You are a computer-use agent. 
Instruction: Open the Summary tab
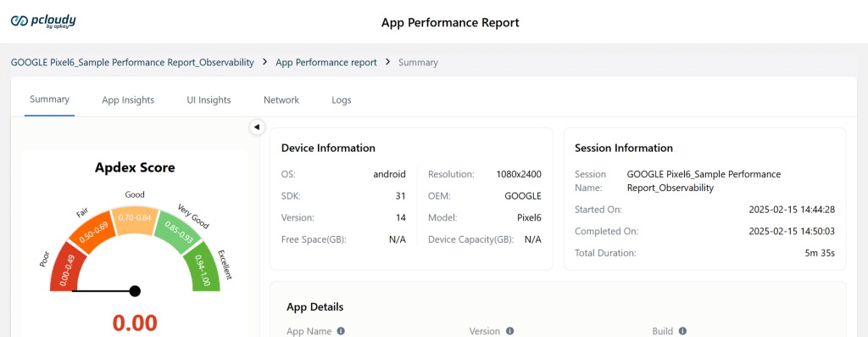pos(49,100)
